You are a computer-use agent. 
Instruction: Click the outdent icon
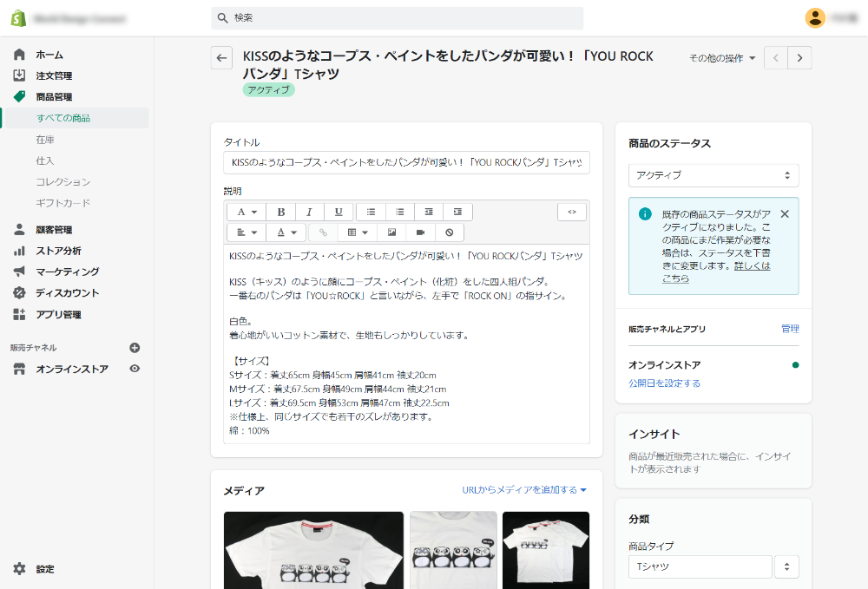429,212
